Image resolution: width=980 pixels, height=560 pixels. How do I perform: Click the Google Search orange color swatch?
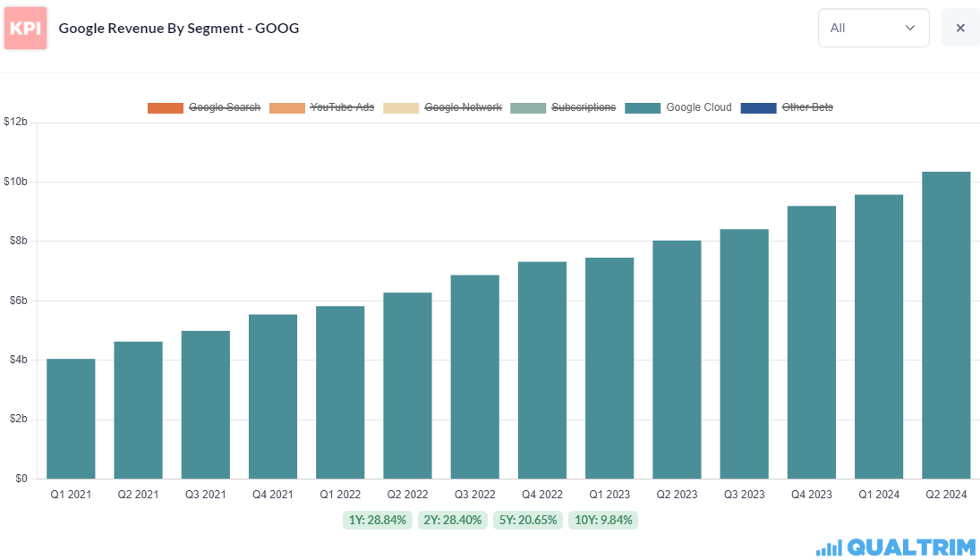166,108
